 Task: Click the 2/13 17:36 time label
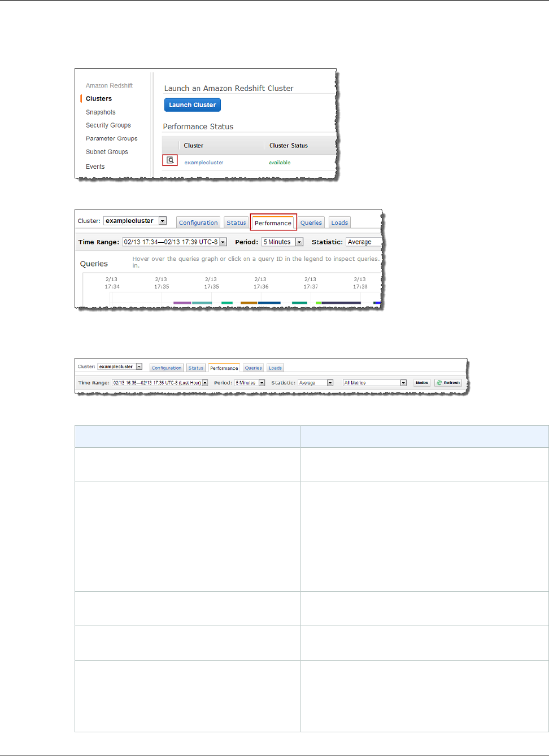[x=260, y=283]
